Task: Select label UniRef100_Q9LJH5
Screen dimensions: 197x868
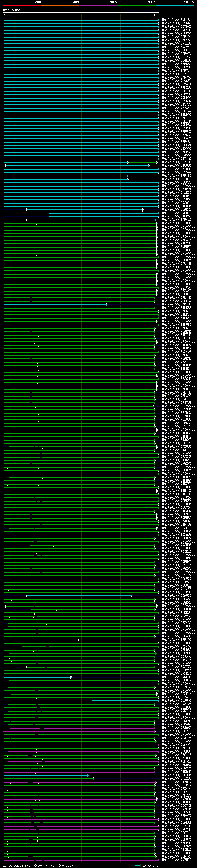Action: pos(177,298)
